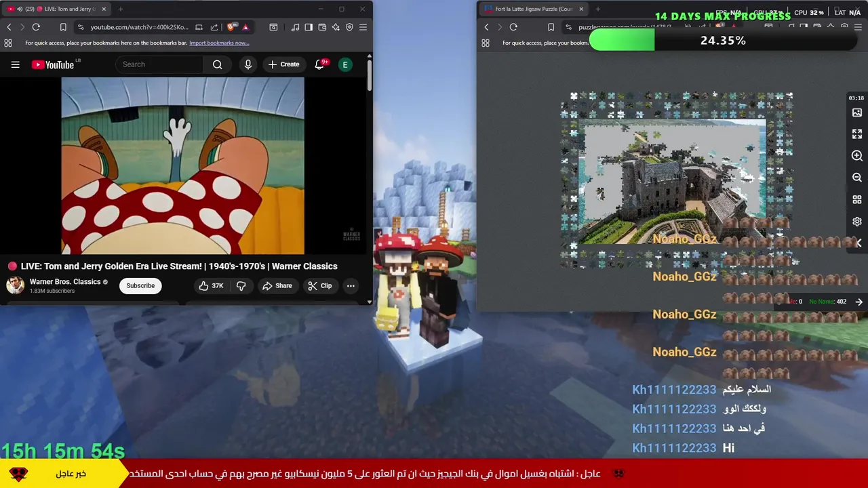
Task: Open more actions ellipsis under the video
Action: tap(351, 286)
